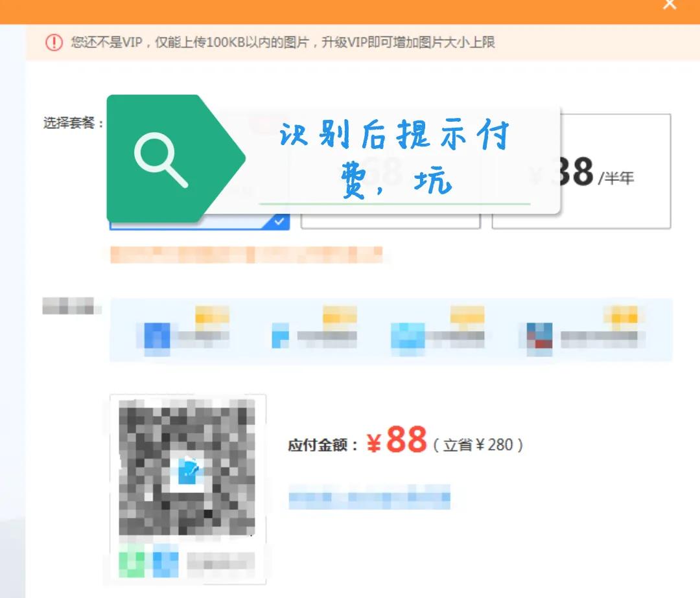Click the blue checkmark on the selected package
The image size is (700, 598).
279,222
